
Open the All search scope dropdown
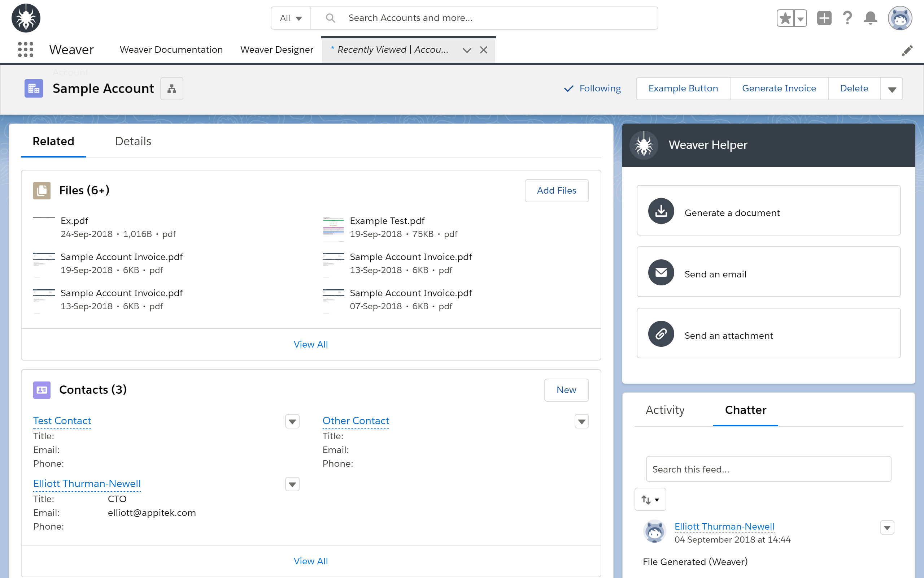[x=291, y=18]
